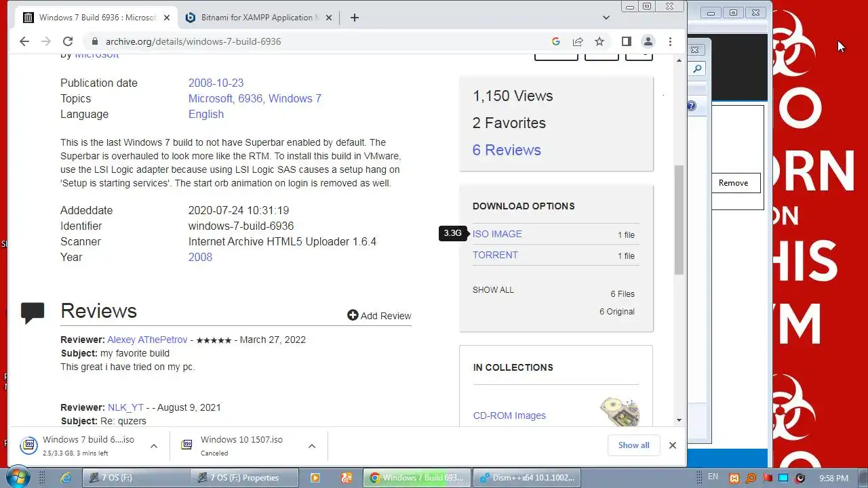
Task: Expand the Windows 10 1507.iso download options
Action: tap(312, 445)
